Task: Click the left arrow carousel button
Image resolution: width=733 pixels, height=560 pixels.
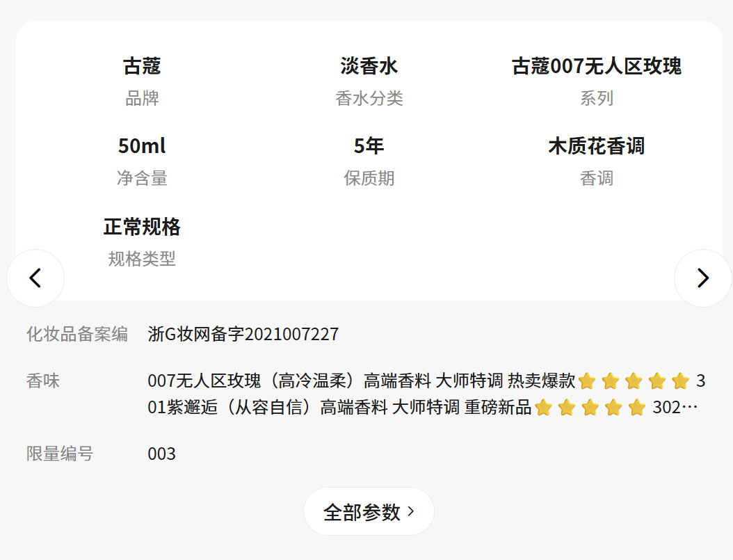Action: point(35,278)
